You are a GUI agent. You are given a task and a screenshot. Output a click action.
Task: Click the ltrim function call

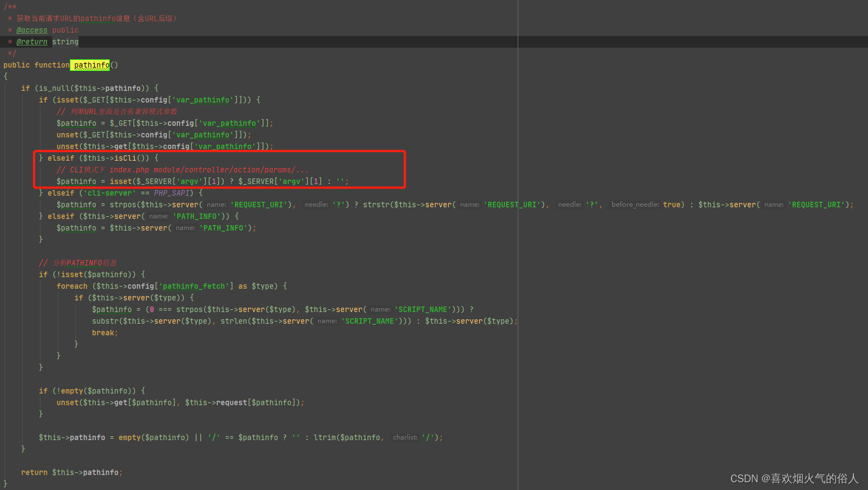tap(325, 437)
